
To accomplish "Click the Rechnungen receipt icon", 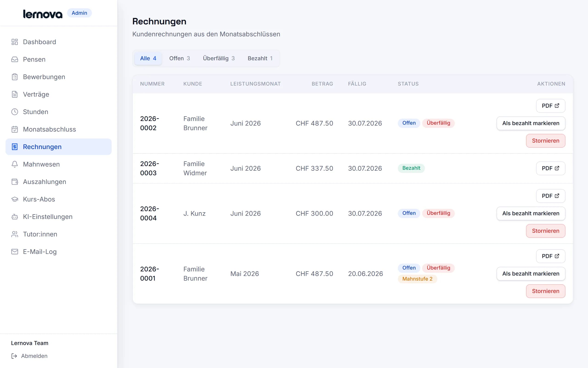I will [x=14, y=147].
